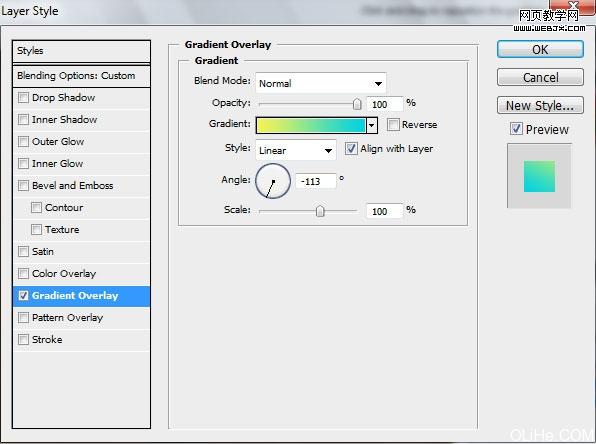Click the Opacity value field
Image resolution: width=596 pixels, height=444 pixels.
pyautogui.click(x=384, y=104)
